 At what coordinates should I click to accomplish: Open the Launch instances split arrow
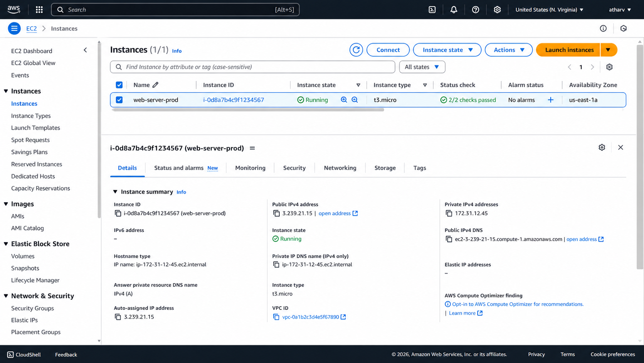point(608,50)
